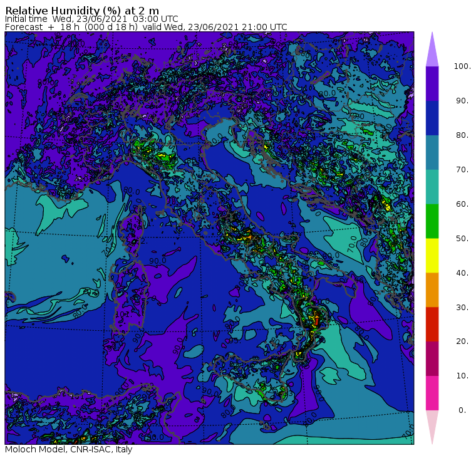The height and width of the screenshot is (458, 476).
Task: Click the "Moloch Model, CNR-ISAC, Italy" credit
Action: 69,449
